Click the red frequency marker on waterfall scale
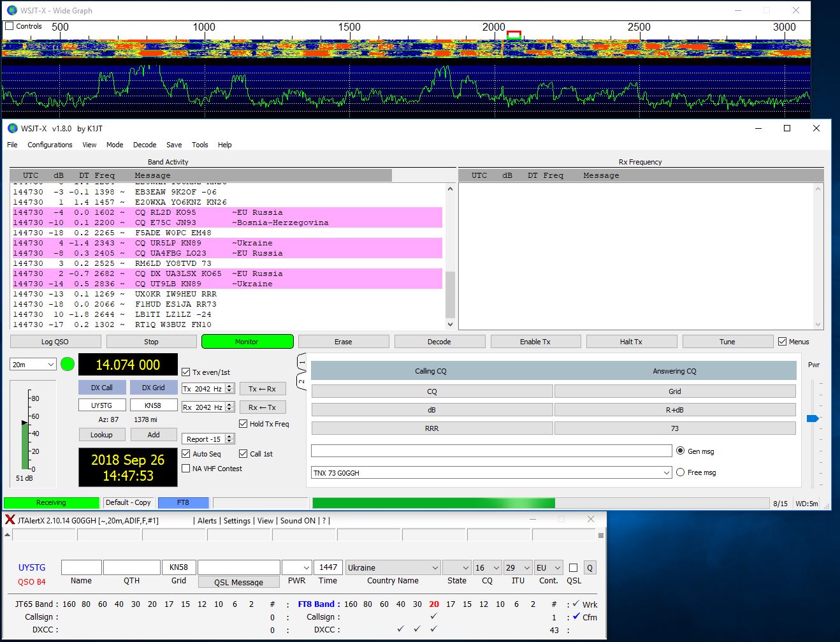The width and height of the screenshot is (840, 642). pyautogui.click(x=514, y=34)
